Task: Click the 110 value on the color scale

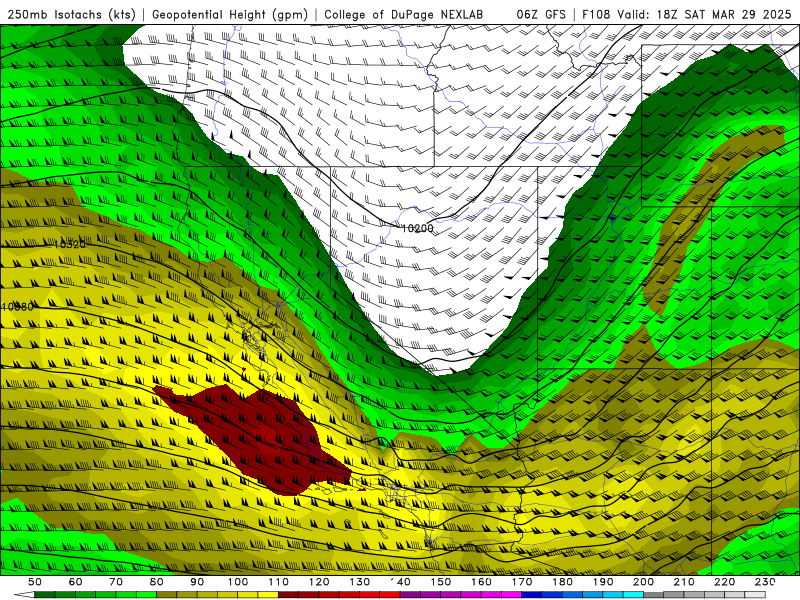Action: coord(279,582)
